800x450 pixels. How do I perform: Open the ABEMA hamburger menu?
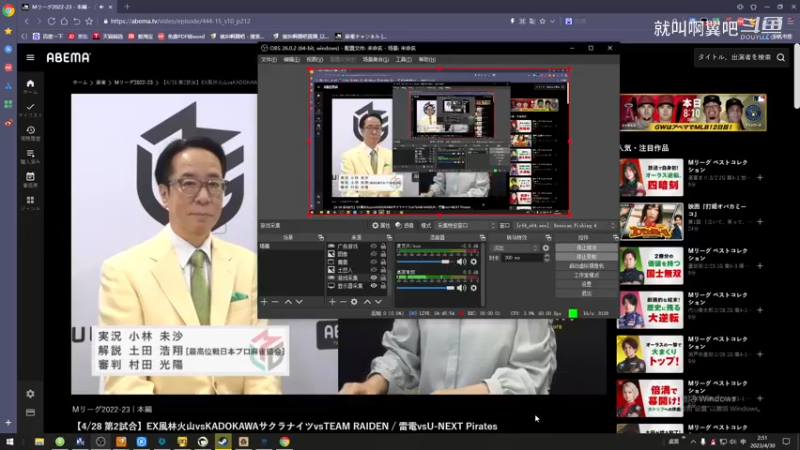click(x=30, y=58)
